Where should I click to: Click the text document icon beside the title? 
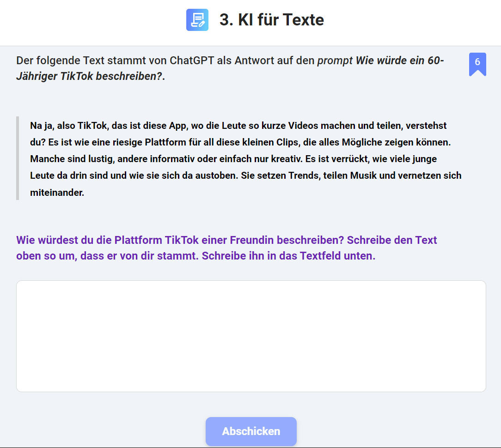point(197,20)
